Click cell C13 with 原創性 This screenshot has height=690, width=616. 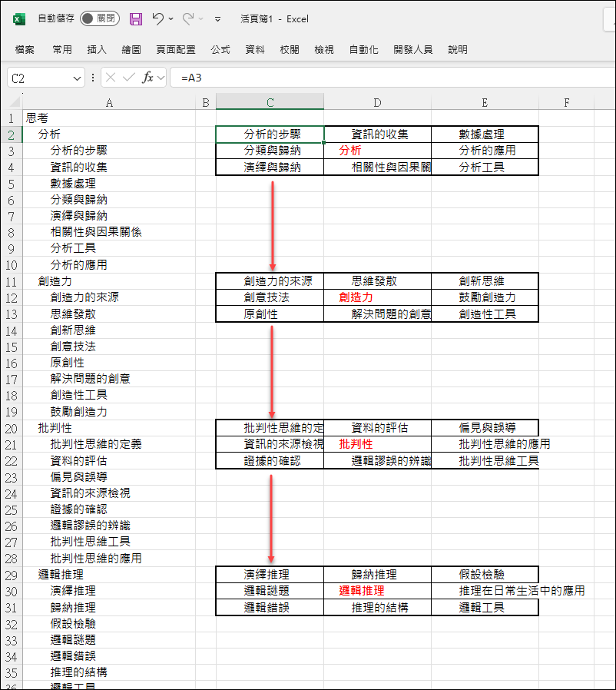(x=270, y=314)
